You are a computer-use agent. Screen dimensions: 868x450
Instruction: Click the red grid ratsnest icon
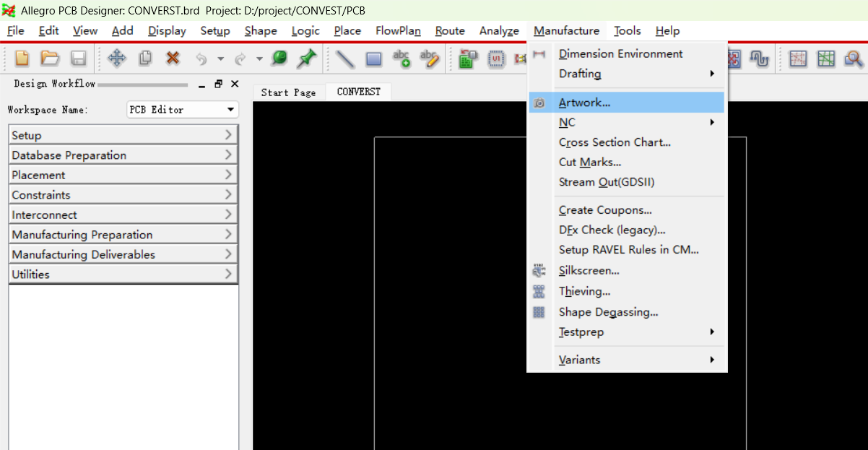(x=797, y=59)
